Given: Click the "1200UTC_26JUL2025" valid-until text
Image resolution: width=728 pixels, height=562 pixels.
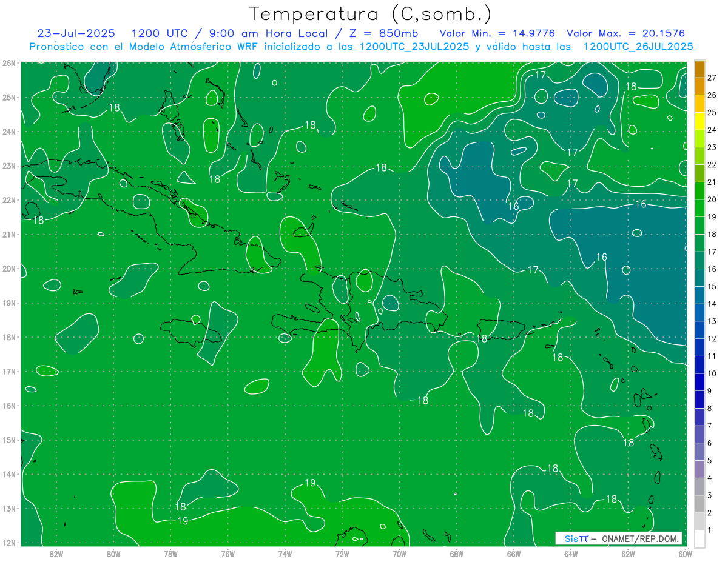Looking at the screenshot, I should tap(638, 47).
